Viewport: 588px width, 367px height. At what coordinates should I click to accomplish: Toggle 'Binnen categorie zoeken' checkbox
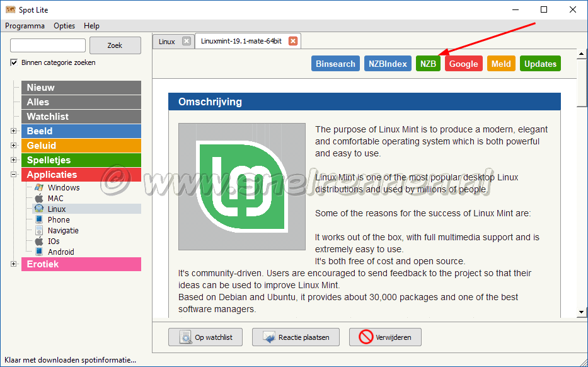[x=14, y=62]
